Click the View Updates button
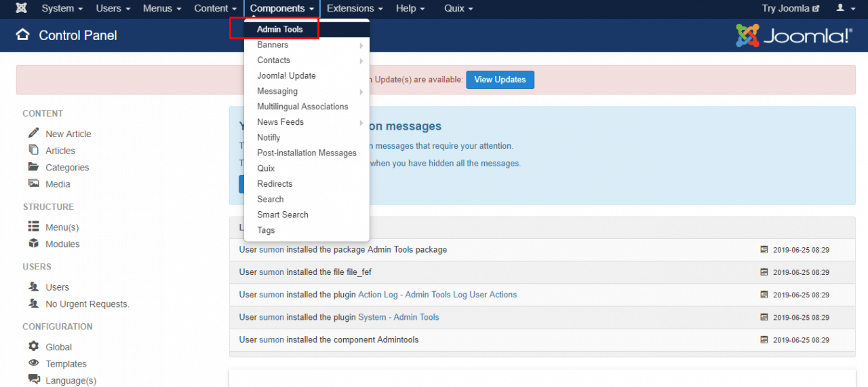868x387 pixels. (x=500, y=79)
